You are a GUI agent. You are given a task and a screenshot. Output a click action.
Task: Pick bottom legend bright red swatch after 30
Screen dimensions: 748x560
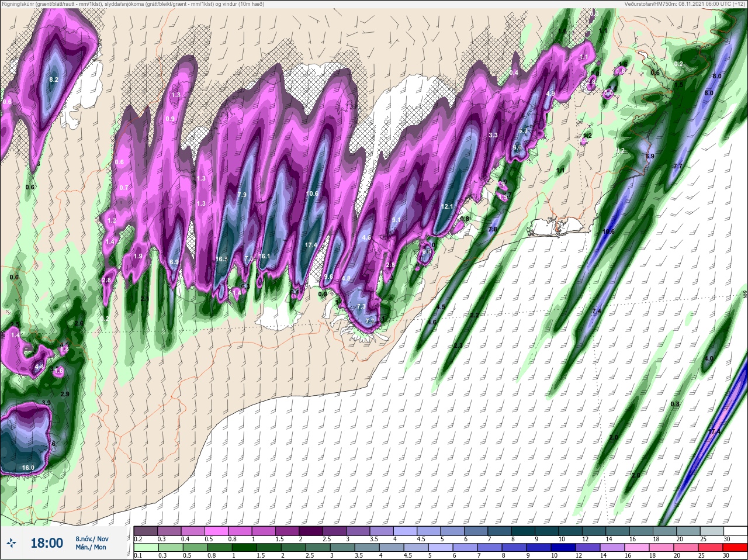coord(736,548)
